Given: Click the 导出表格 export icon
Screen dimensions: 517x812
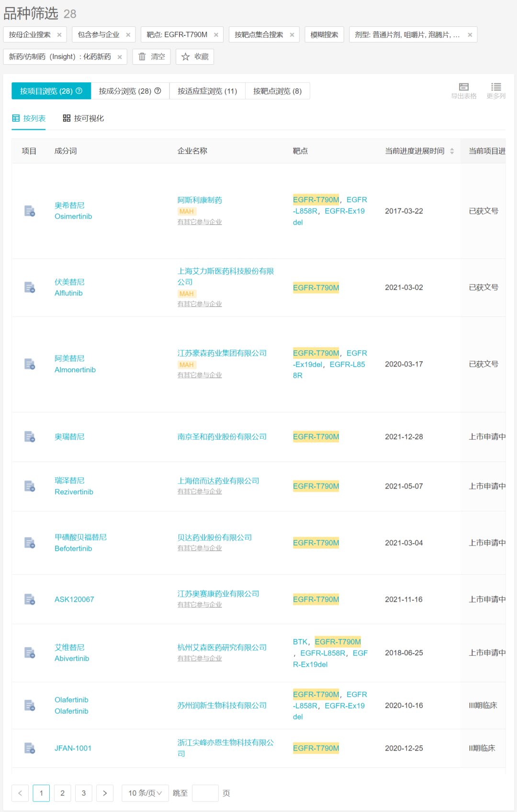Looking at the screenshot, I should 464,91.
